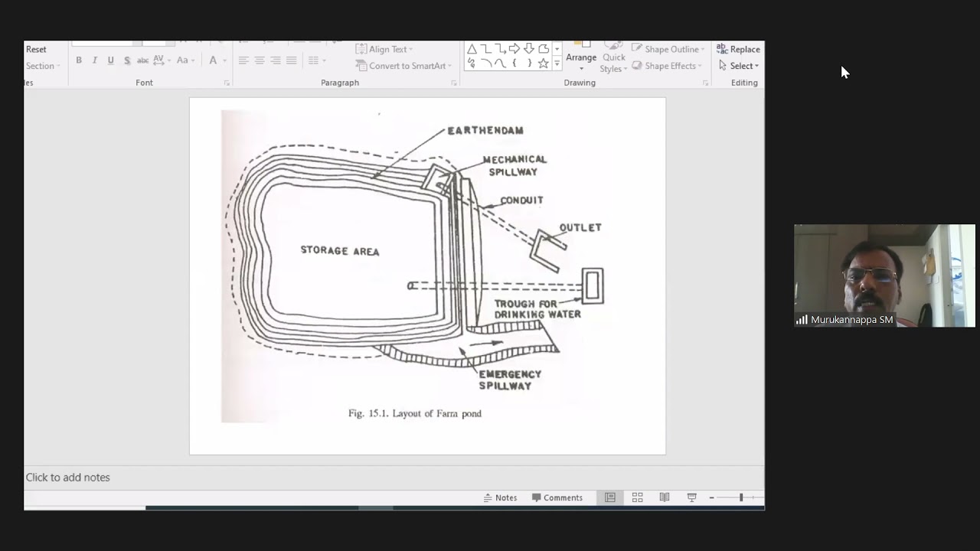Image resolution: width=980 pixels, height=551 pixels.
Task: Open Character Spacing dropdown
Action: pos(162,60)
